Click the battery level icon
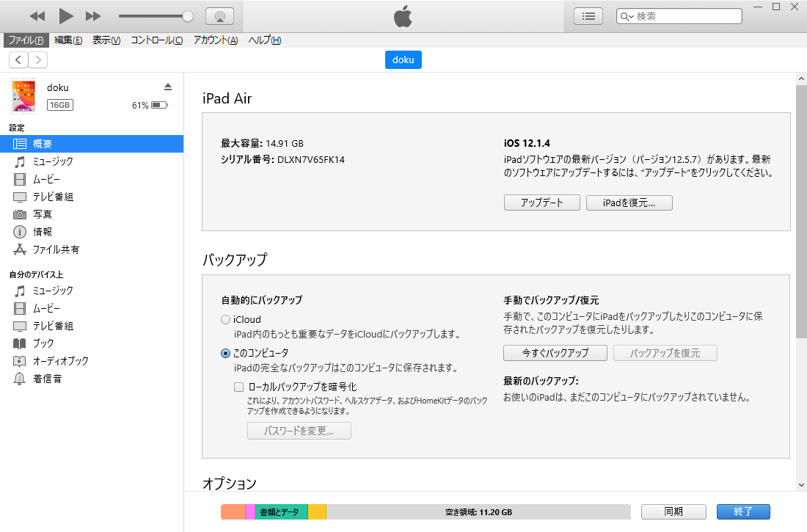The width and height of the screenshot is (807, 532). [x=159, y=105]
